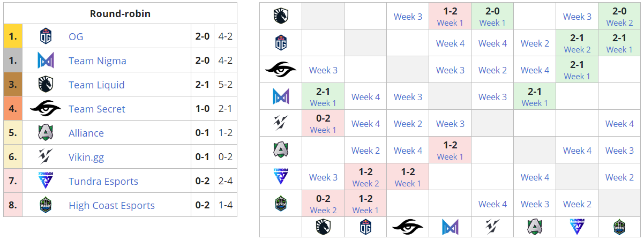644x240 pixels.
Task: Click the OG logo in the standings table
Action: pos(46,37)
